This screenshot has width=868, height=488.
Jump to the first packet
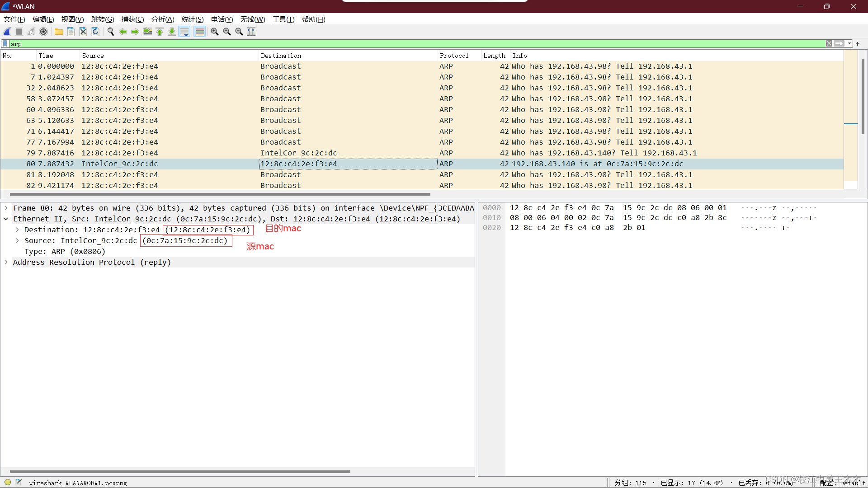pyautogui.click(x=160, y=32)
